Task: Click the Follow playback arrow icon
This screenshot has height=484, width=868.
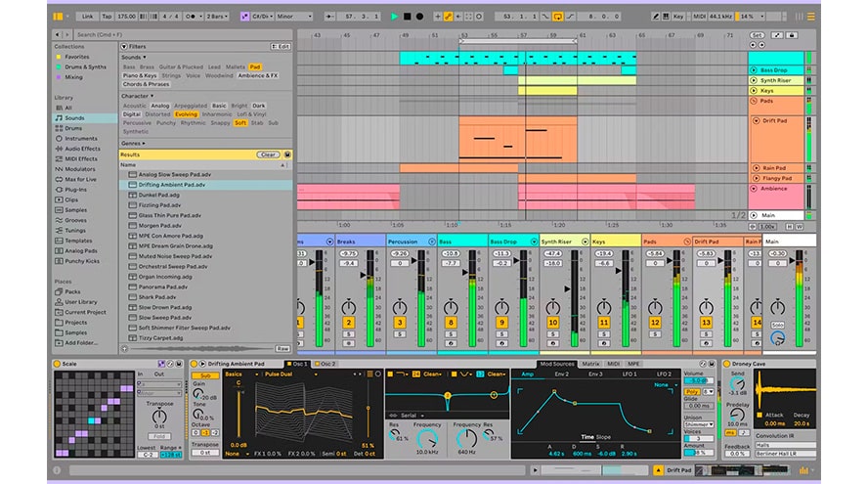Action: (329, 17)
